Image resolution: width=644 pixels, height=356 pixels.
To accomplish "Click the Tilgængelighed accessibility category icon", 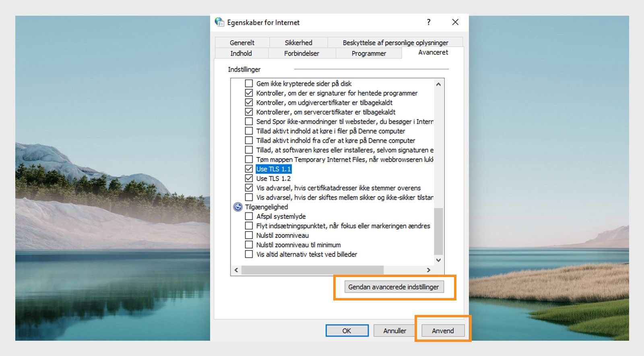I will point(238,207).
